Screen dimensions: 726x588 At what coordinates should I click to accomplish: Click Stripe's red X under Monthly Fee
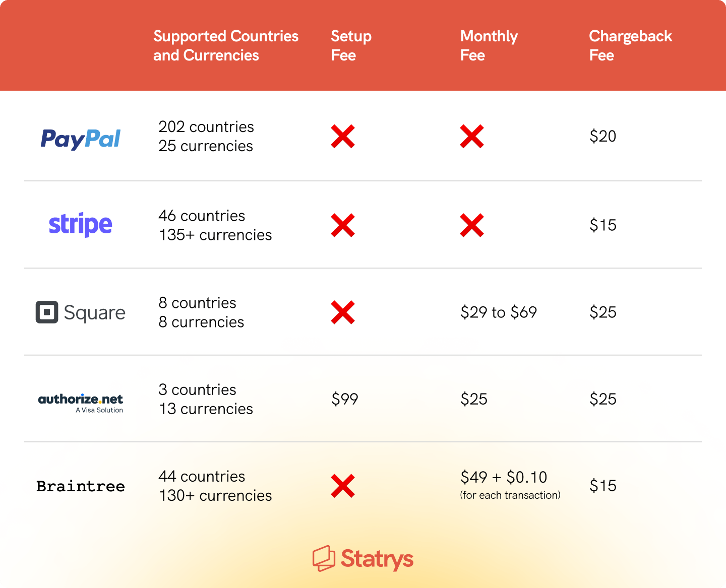click(472, 225)
